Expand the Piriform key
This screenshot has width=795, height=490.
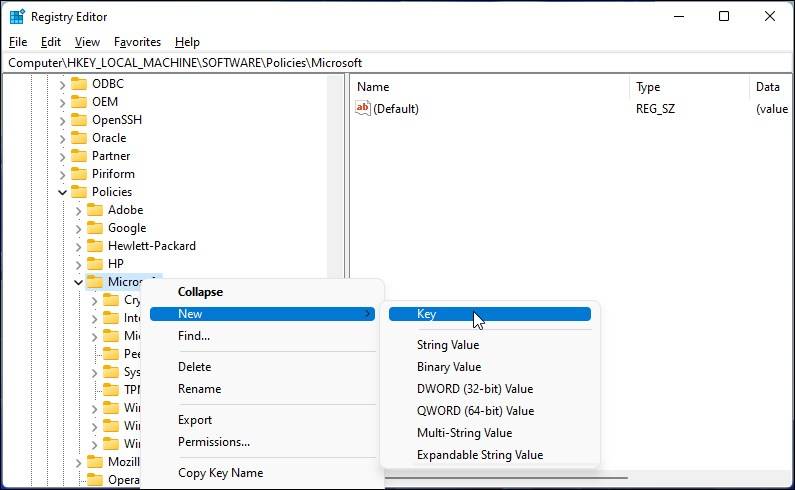[x=62, y=174]
